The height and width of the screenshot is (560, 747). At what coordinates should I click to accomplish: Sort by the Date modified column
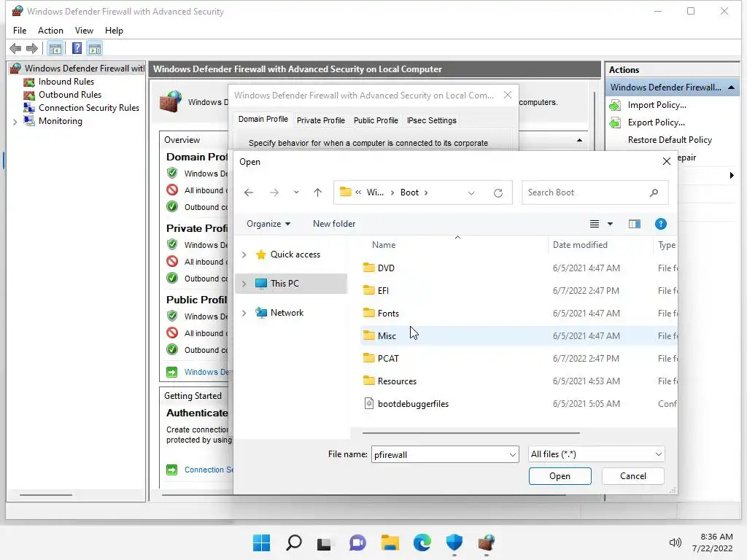coord(580,245)
